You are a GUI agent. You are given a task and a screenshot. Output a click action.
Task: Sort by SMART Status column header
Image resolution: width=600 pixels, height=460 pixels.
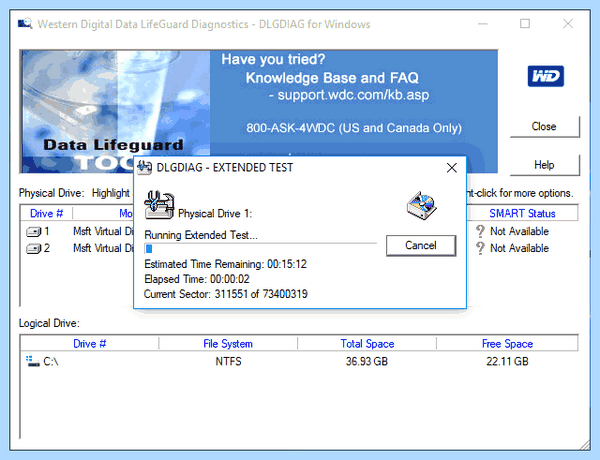(x=522, y=213)
